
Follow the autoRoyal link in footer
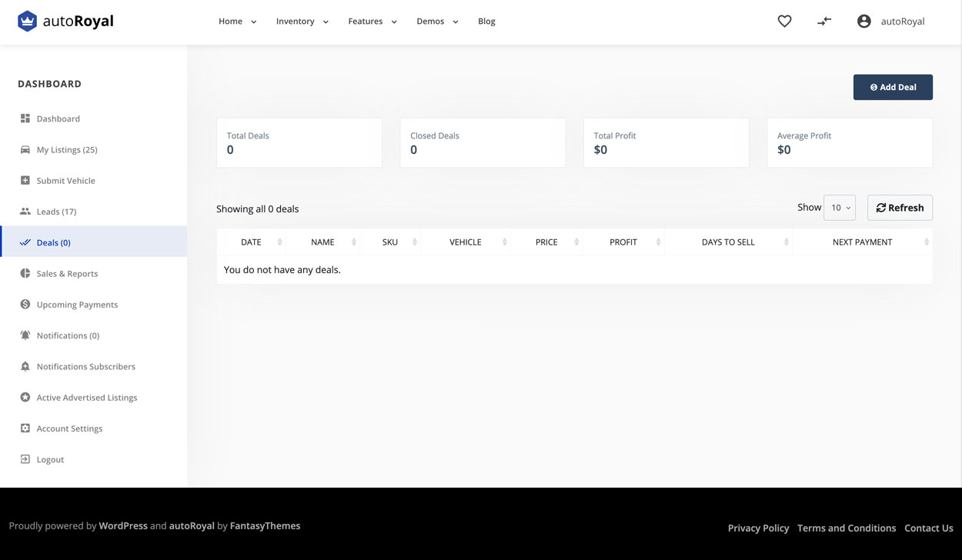tap(192, 526)
